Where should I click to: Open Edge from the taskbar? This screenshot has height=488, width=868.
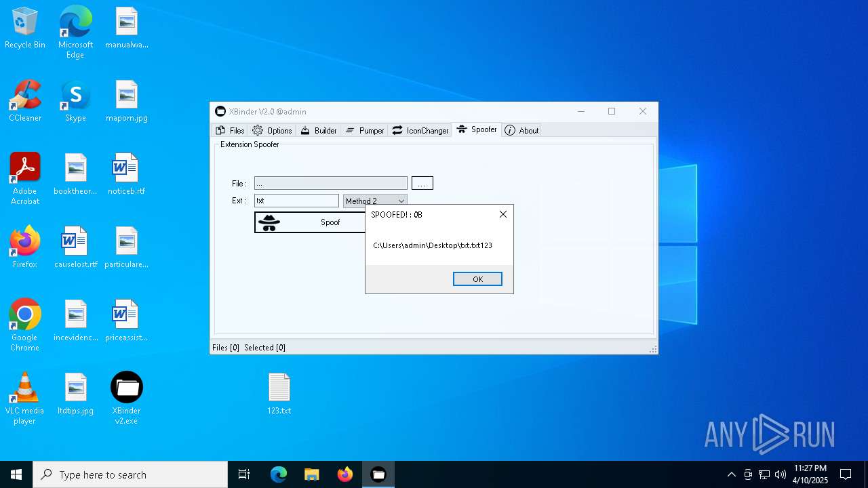pos(279,474)
